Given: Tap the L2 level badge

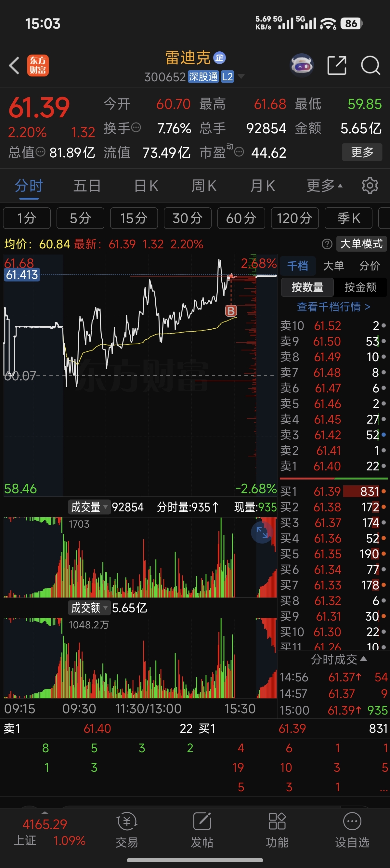Looking at the screenshot, I should pyautogui.click(x=227, y=77).
